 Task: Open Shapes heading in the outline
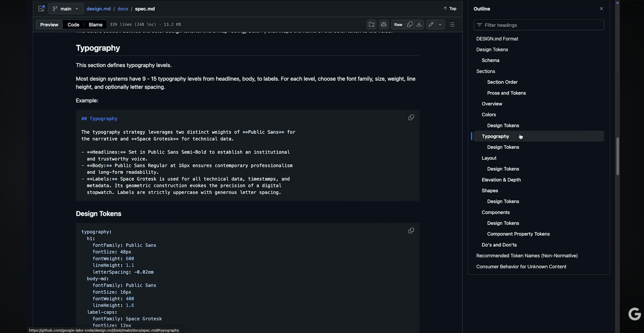click(490, 191)
